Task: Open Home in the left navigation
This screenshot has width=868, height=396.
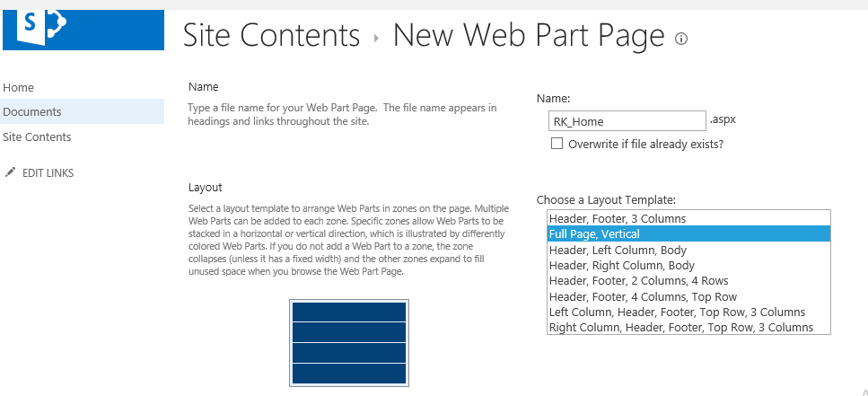Action: coord(18,87)
